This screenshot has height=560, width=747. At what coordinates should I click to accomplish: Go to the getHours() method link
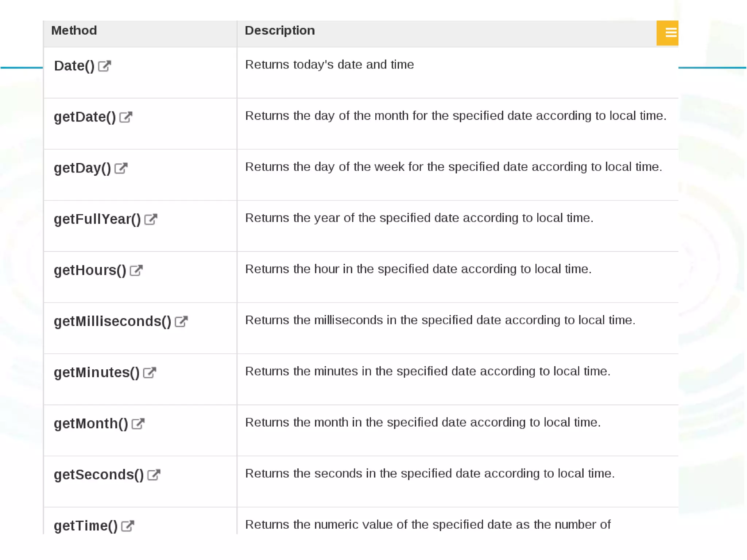(90, 270)
